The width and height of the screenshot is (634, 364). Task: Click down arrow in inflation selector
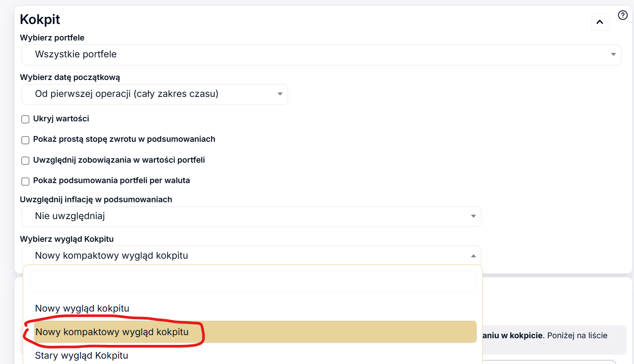pyautogui.click(x=473, y=216)
